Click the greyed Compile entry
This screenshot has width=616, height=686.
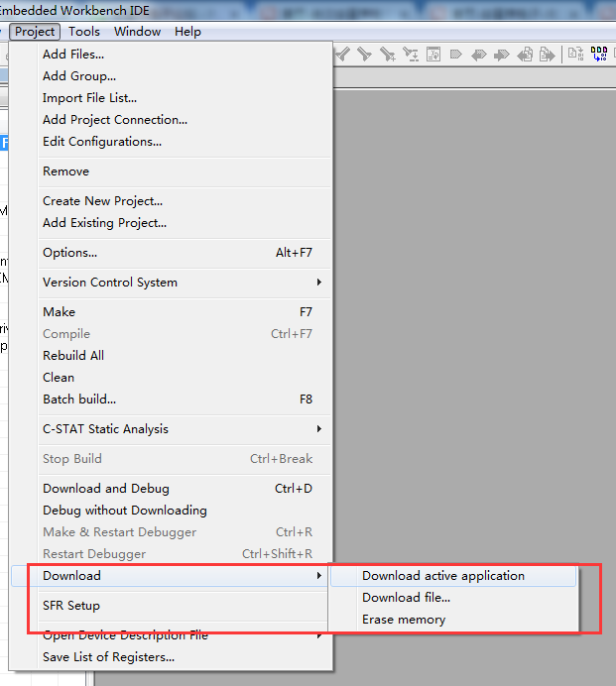(171, 334)
